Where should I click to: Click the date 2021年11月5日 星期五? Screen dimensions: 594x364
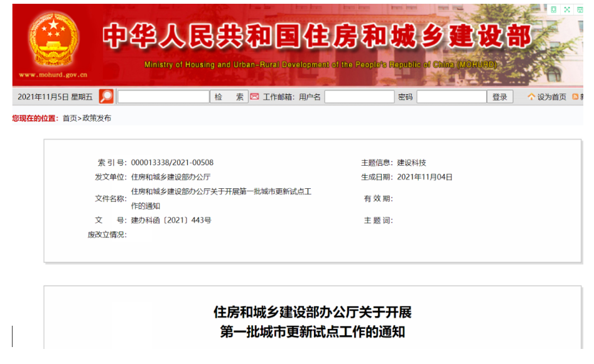pyautogui.click(x=55, y=97)
